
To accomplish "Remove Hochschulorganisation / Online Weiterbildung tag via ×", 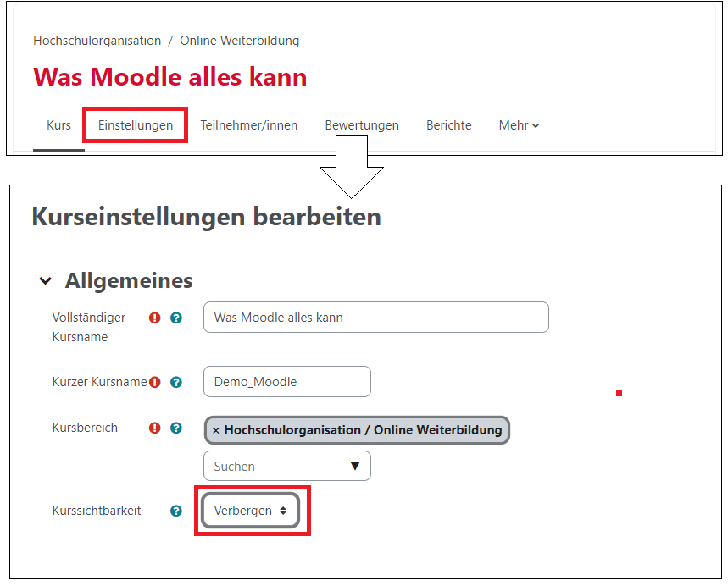I will (216, 430).
